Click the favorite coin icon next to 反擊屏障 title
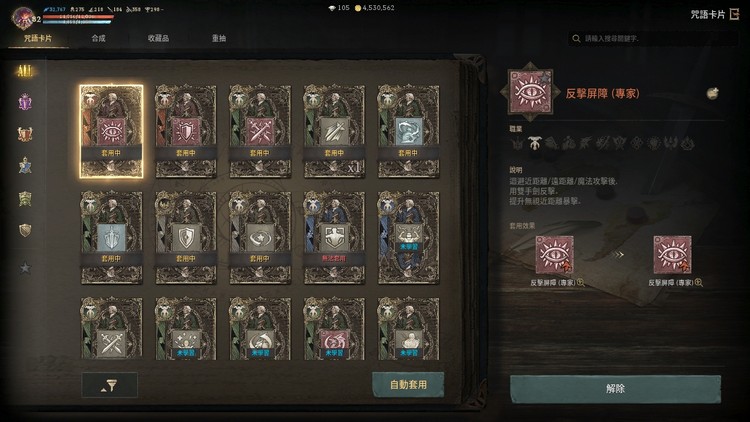This screenshot has height=422, width=750. pos(713,93)
